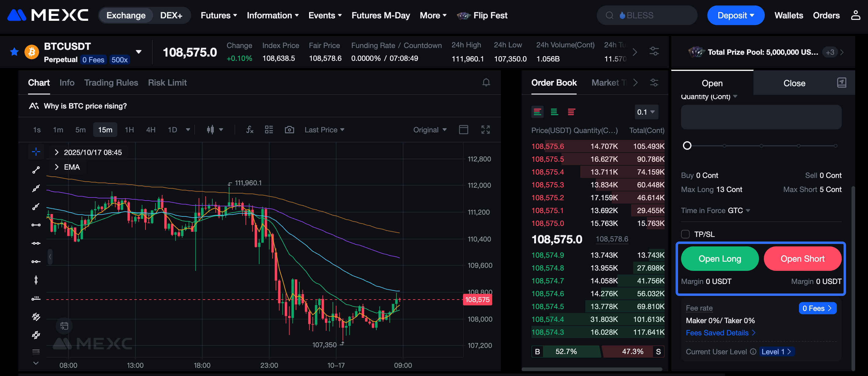Show sell orders only in order book
This screenshot has height=376, width=868.
point(571,112)
